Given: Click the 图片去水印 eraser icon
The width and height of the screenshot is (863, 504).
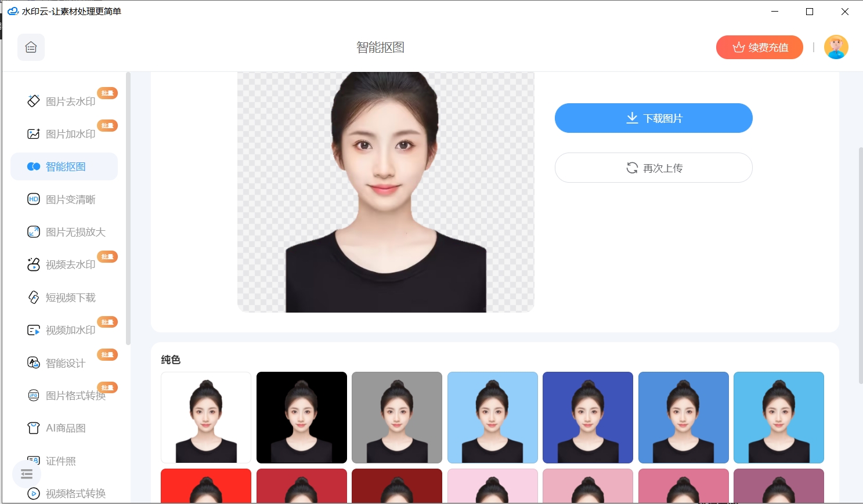Looking at the screenshot, I should click(x=34, y=101).
